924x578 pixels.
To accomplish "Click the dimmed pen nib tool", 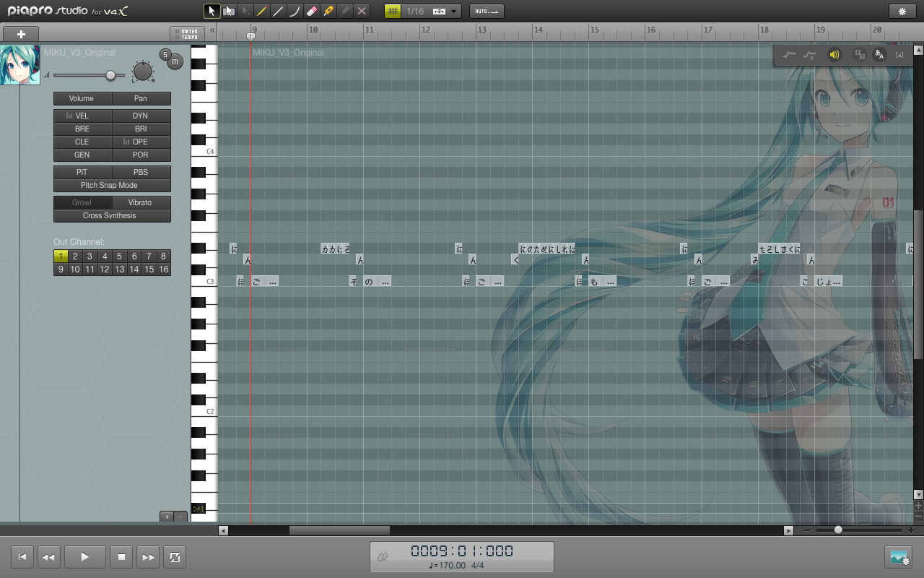I will pyautogui.click(x=345, y=11).
